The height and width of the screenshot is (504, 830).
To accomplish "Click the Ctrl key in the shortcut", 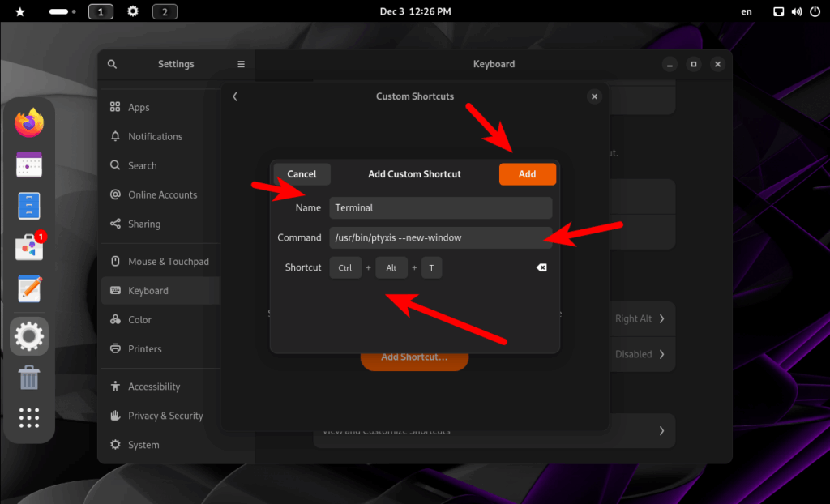I will point(345,268).
